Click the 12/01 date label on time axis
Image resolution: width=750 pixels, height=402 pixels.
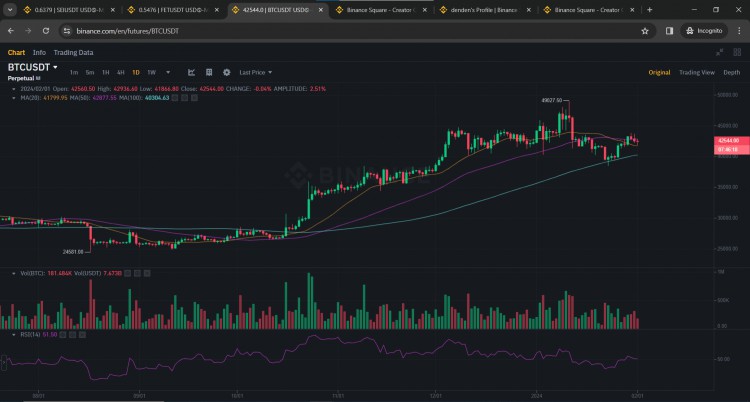(x=437, y=395)
